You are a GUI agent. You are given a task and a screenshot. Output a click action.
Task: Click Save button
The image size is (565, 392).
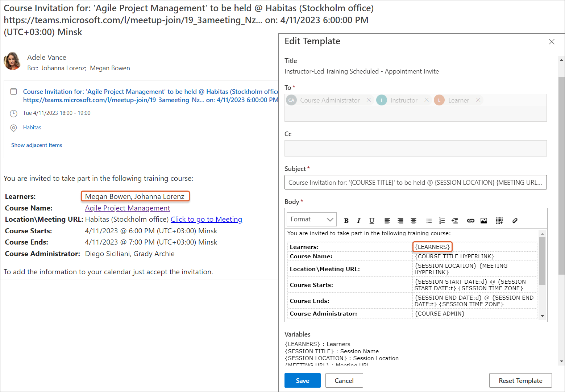(x=302, y=380)
